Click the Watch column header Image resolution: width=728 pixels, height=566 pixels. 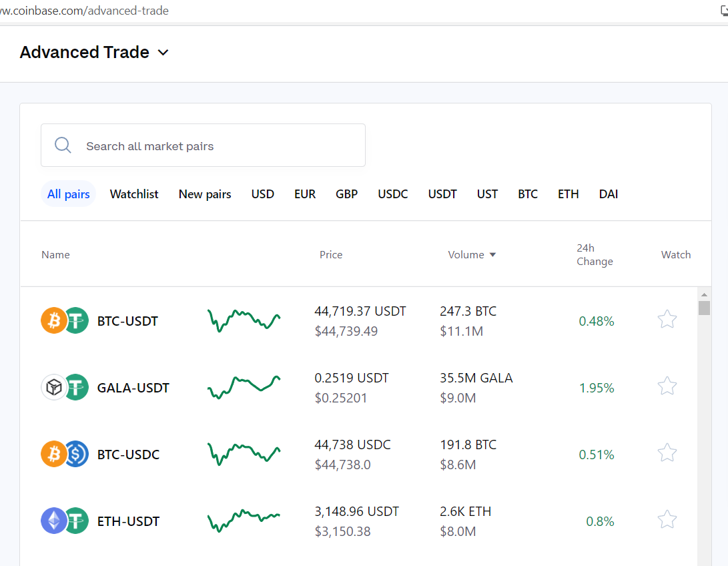(676, 255)
